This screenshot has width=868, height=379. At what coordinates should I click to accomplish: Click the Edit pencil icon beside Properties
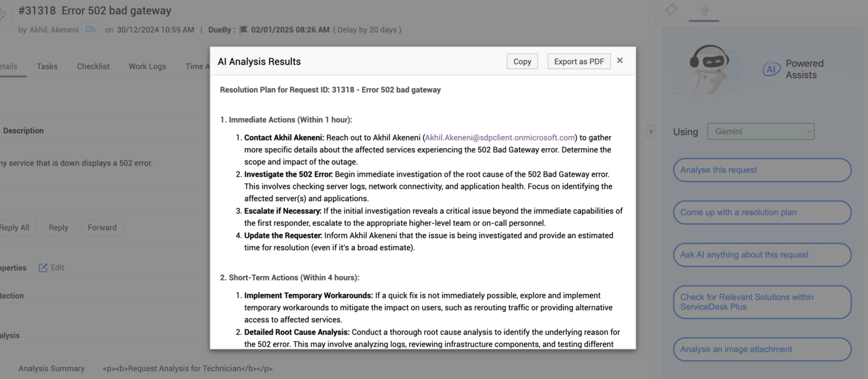pyautogui.click(x=43, y=268)
